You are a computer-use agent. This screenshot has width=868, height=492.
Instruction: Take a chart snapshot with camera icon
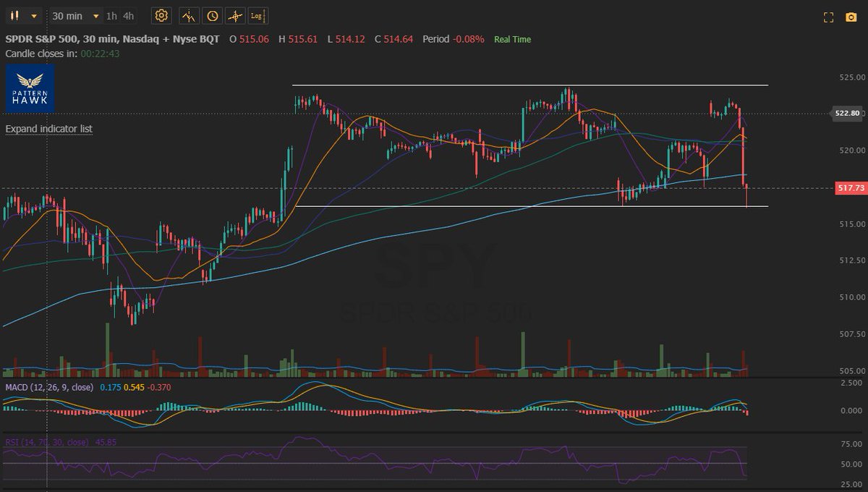click(x=851, y=17)
